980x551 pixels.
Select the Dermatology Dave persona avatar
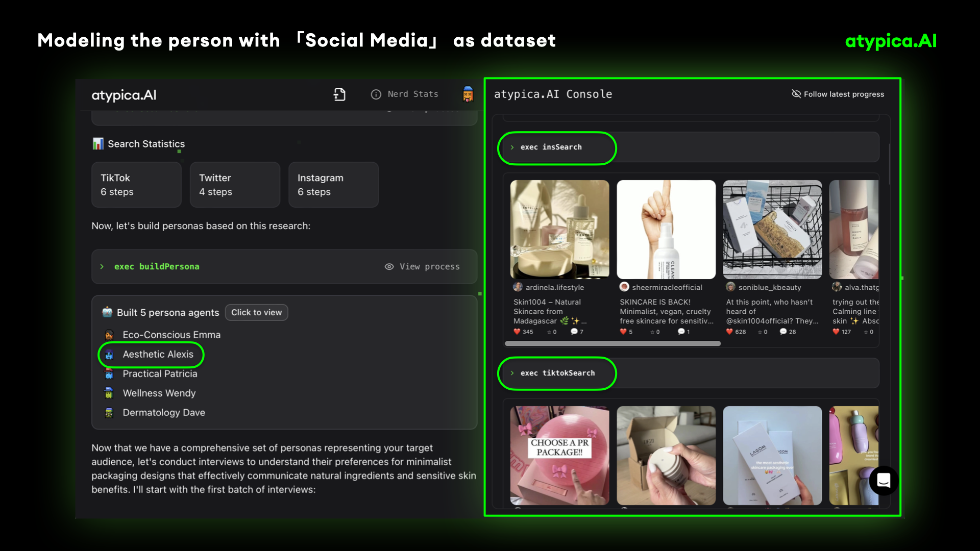click(109, 413)
